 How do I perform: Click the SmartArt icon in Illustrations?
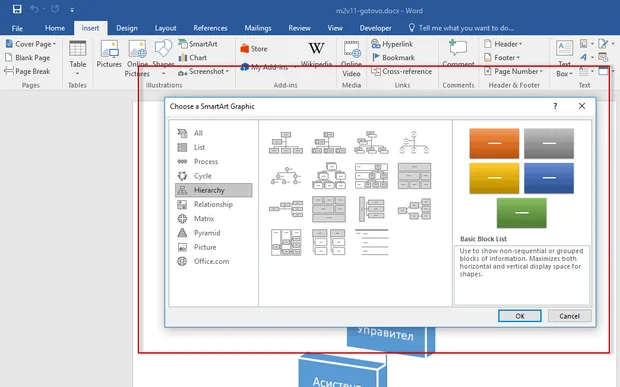(183, 43)
